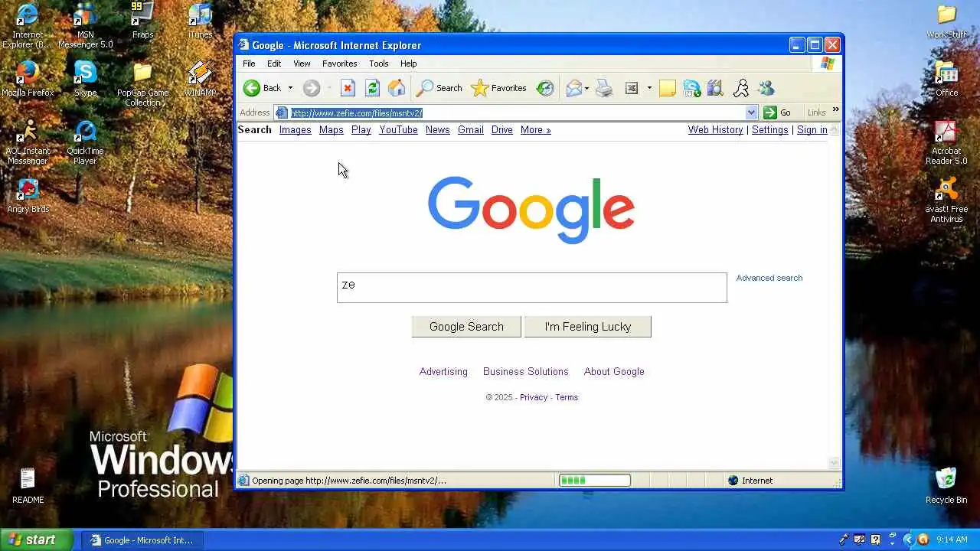Click the page loading progress bar in status bar
This screenshot has width=980, height=551.
click(594, 481)
